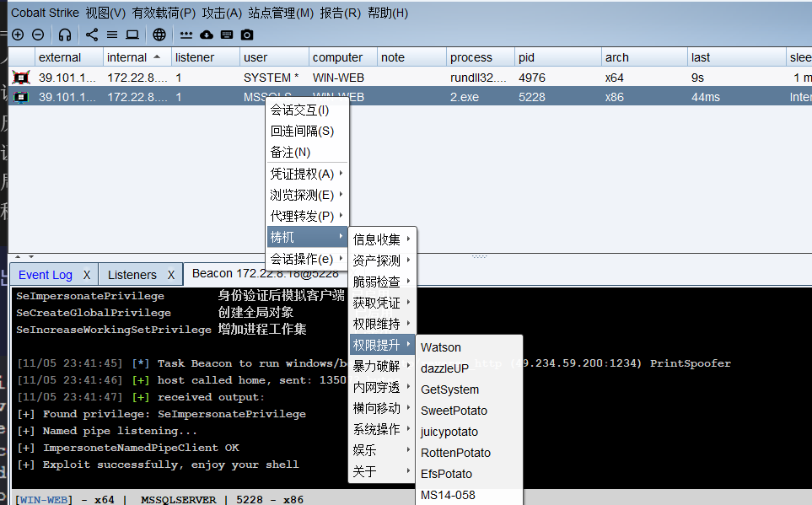Open the Cobalt Strike menu
Viewport: 812px width, 505px height.
[45, 13]
